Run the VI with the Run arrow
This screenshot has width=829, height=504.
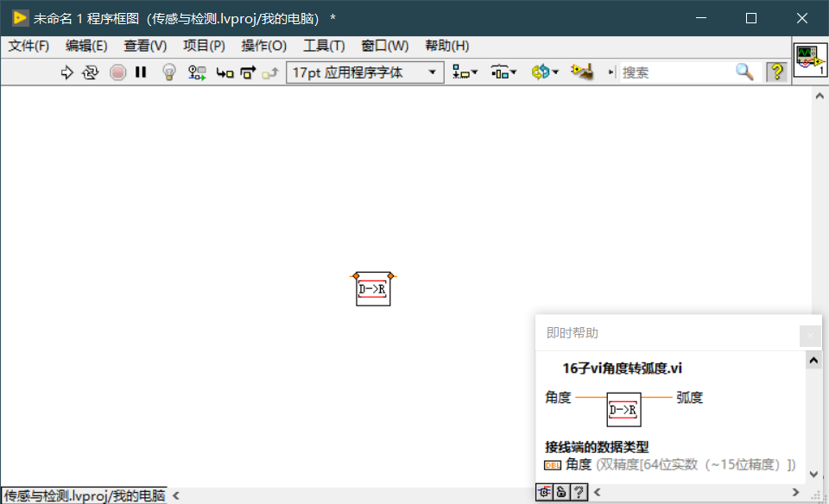coord(67,72)
